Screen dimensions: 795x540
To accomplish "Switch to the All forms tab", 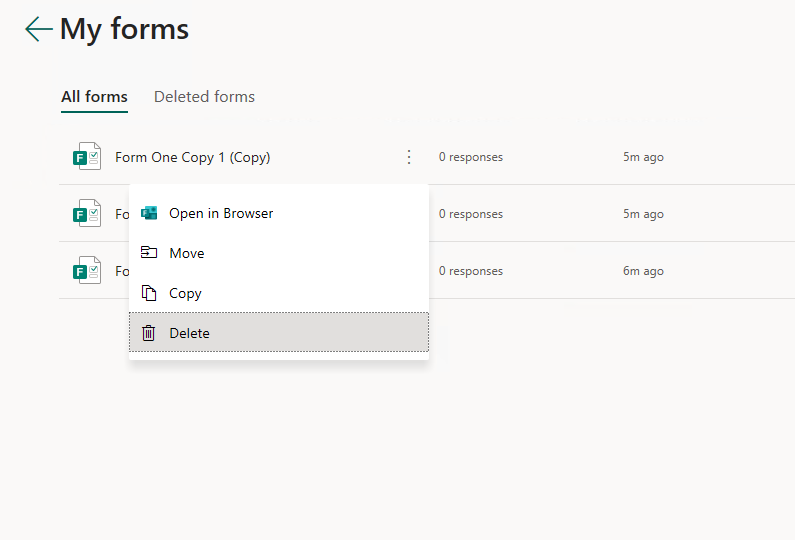I will pos(94,97).
